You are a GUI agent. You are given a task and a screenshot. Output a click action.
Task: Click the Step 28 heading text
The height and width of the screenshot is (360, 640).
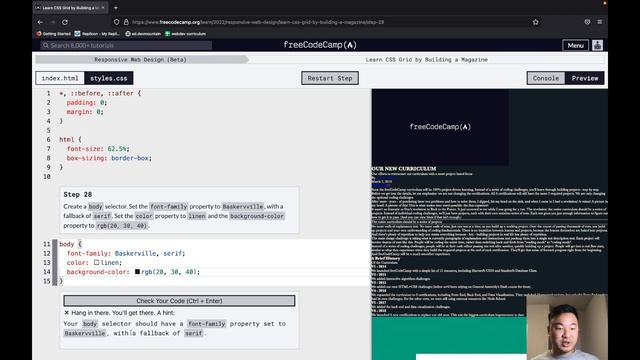click(78, 195)
